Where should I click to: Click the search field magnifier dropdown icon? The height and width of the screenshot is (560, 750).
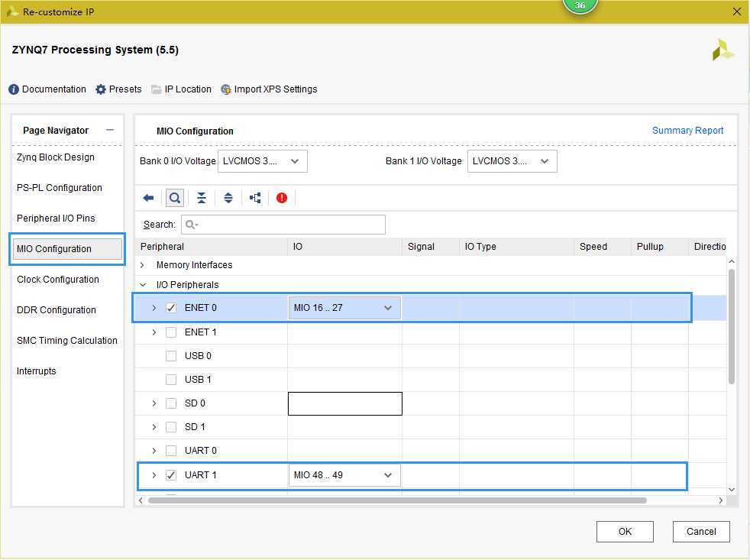[192, 225]
